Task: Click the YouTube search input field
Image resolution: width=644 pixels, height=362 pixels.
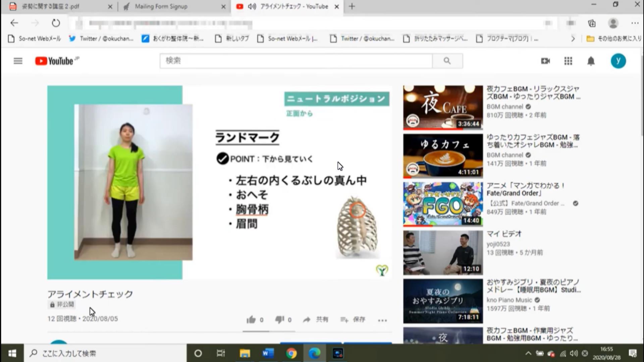Action: click(x=296, y=61)
